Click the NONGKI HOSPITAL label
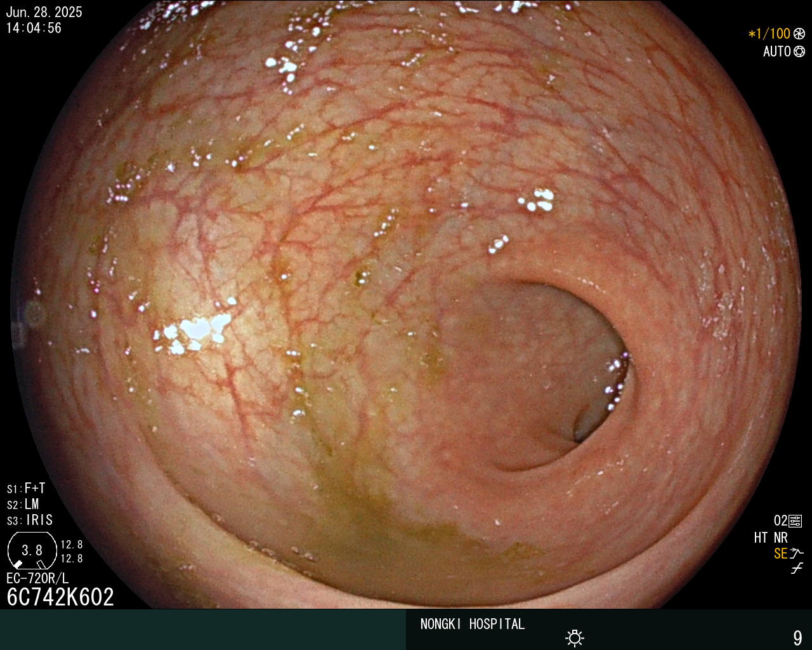 pos(473,624)
